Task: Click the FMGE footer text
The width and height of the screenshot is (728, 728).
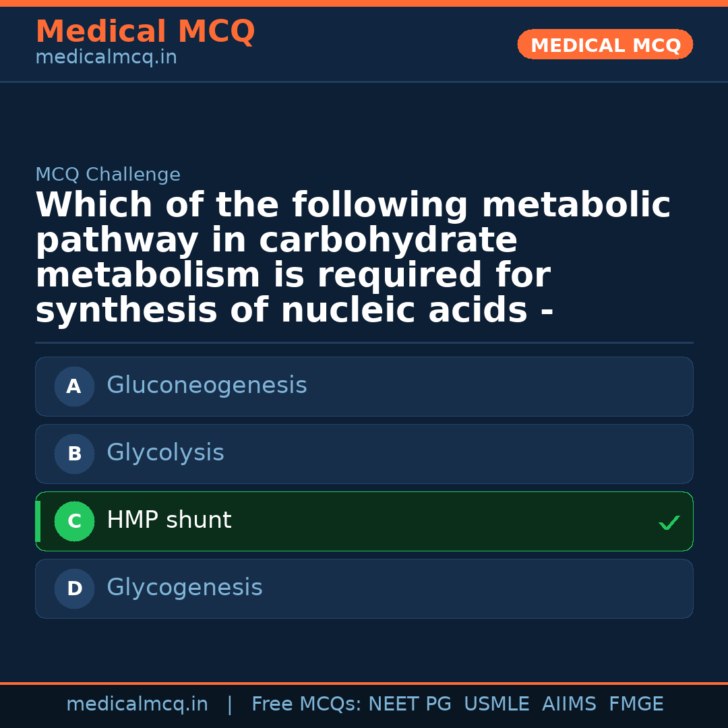Action: [636, 704]
